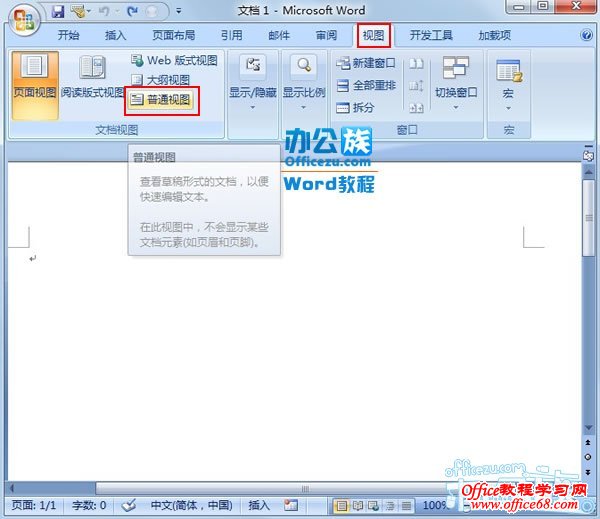Open the 插入 ribbon tab
The width and height of the screenshot is (600, 519).
tap(116, 35)
